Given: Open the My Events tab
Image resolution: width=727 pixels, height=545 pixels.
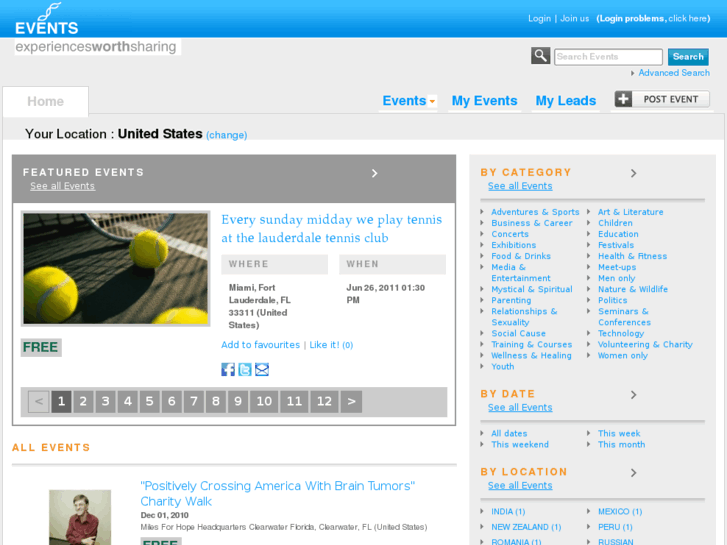Looking at the screenshot, I should [x=485, y=101].
